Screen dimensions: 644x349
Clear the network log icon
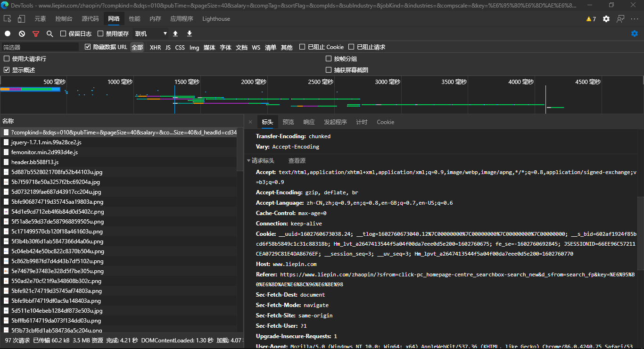22,33
